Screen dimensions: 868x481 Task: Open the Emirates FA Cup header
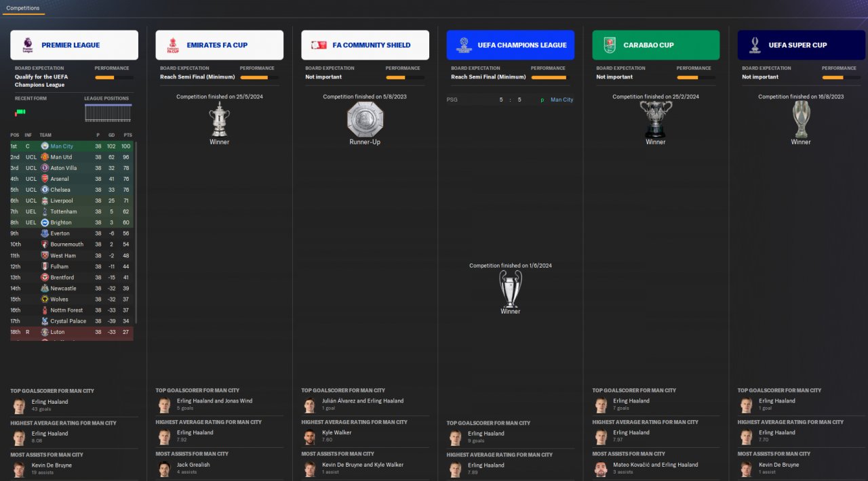click(x=219, y=45)
